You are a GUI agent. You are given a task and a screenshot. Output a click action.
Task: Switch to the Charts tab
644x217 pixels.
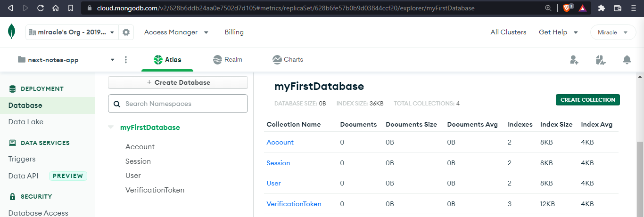pyautogui.click(x=288, y=60)
